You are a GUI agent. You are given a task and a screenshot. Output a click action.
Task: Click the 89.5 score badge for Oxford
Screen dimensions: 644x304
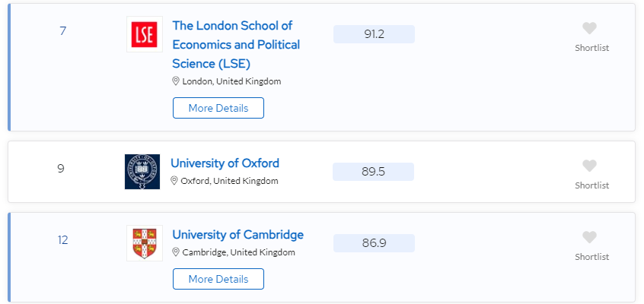point(373,172)
